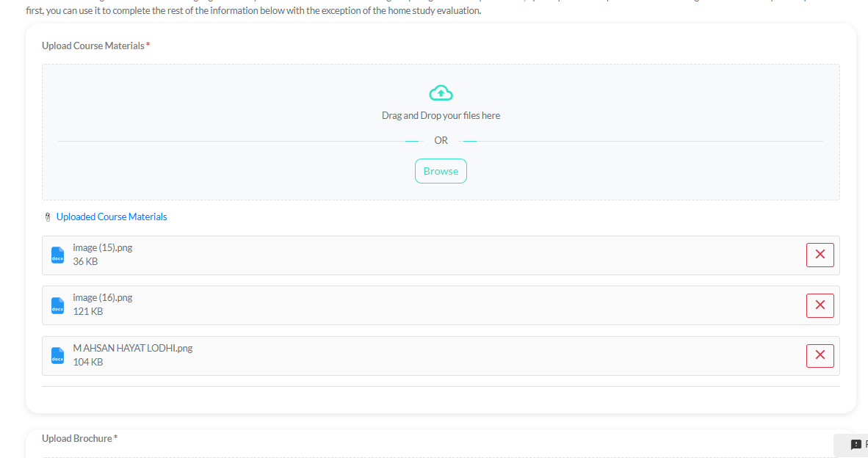Viewport: 868px width, 458px height.
Task: Click the M AHSAN HAYAT LODHI.png file name
Action: [x=132, y=348]
